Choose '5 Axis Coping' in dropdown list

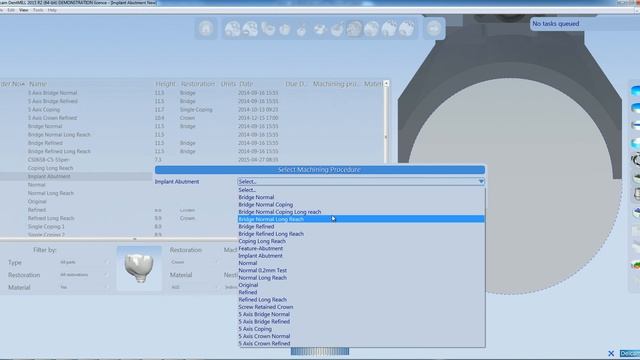point(361,329)
